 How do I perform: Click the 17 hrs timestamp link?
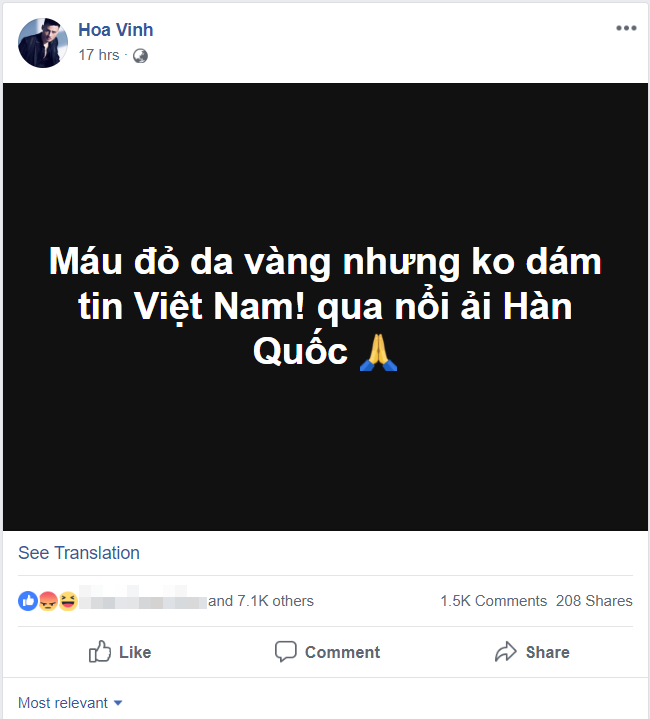99,56
